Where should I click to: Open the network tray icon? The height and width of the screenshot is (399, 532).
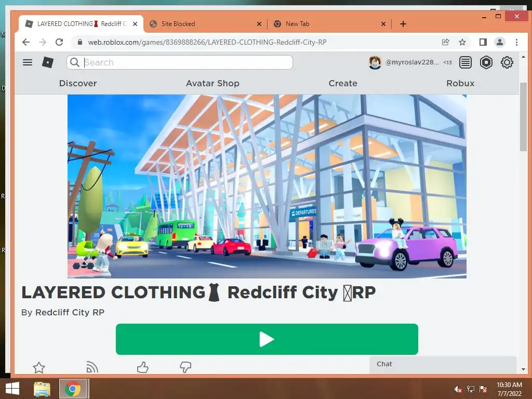coord(471,389)
